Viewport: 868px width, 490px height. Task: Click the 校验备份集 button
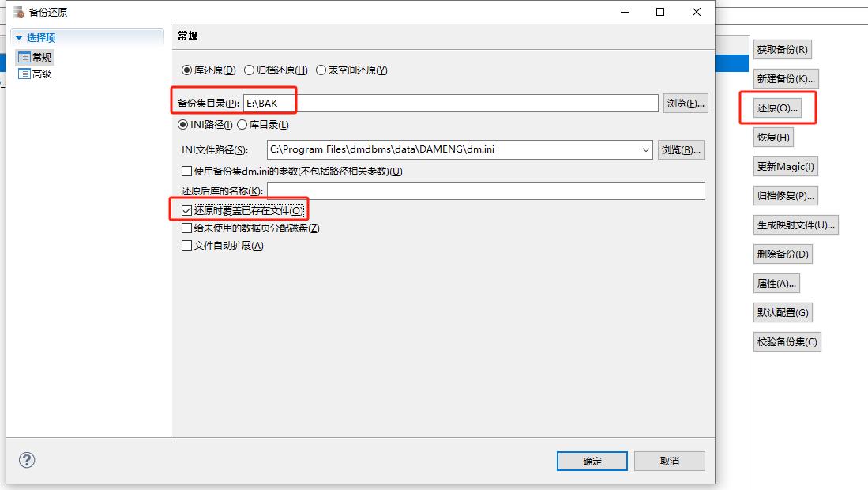coord(787,342)
